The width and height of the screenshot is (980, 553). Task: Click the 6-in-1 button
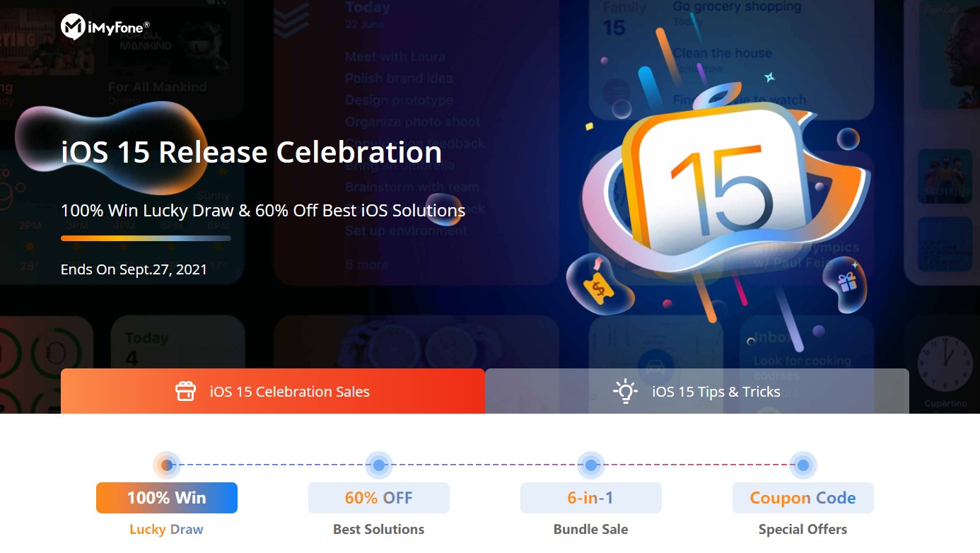click(x=591, y=498)
